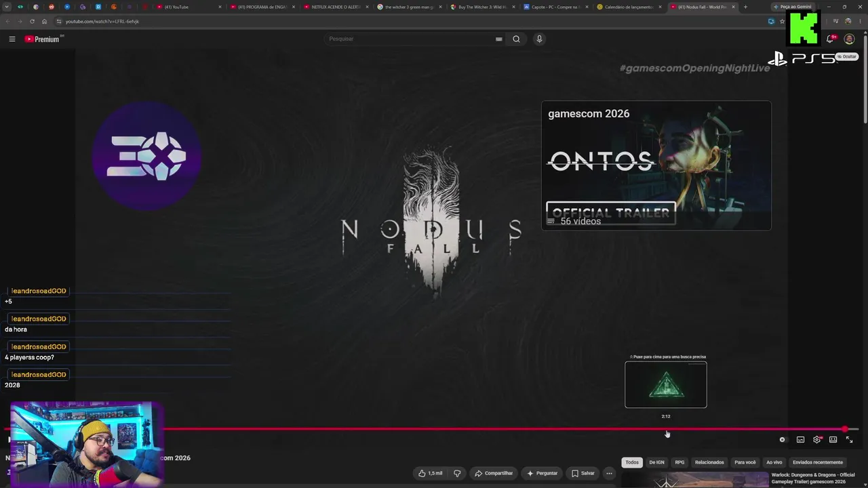This screenshot has height=488, width=868.
Task: Bookmark this page with the star icon
Action: [782, 21]
